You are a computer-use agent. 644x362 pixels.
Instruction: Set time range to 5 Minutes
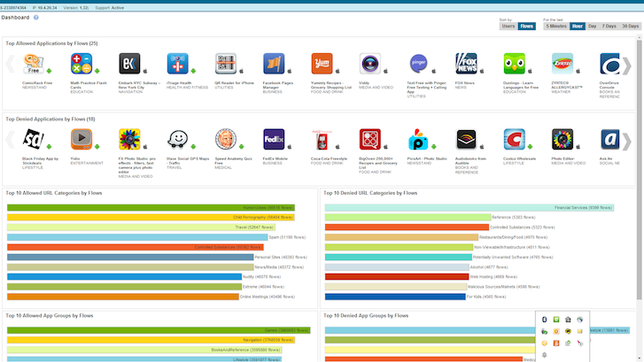pyautogui.click(x=556, y=27)
